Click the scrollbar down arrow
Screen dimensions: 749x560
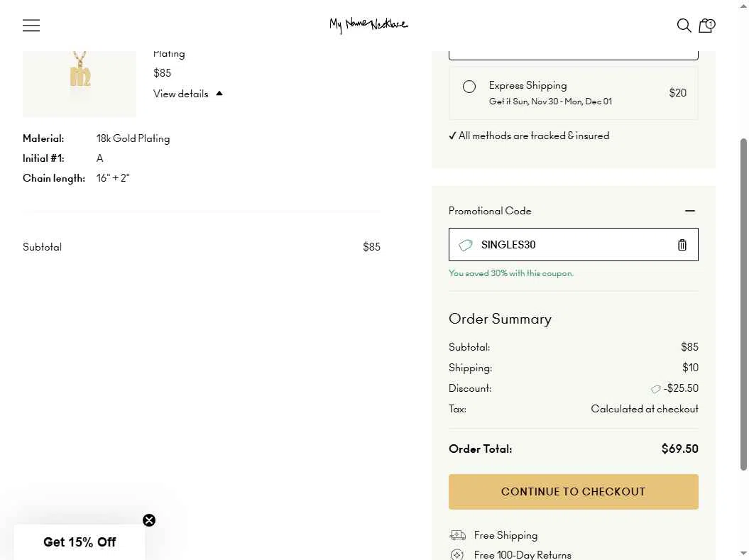coord(743,554)
